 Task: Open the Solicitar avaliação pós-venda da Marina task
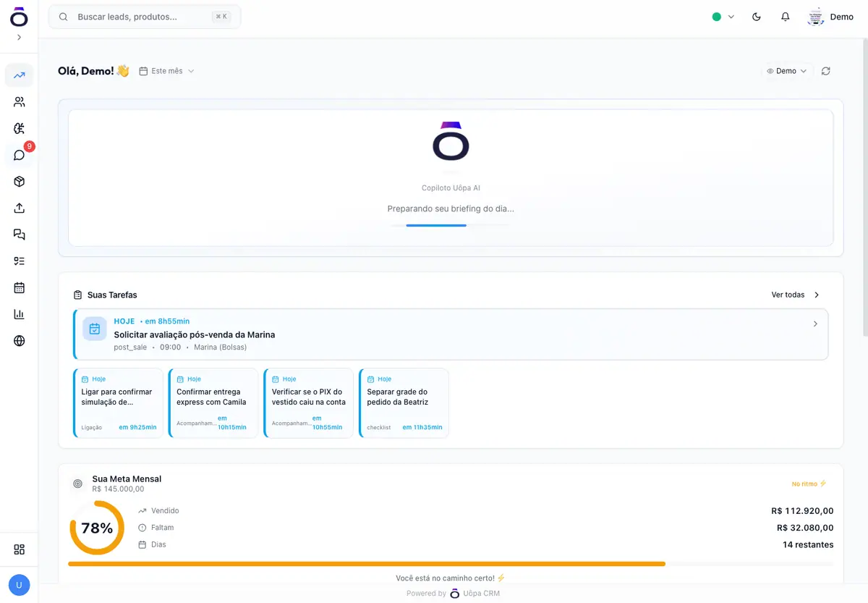click(x=451, y=334)
